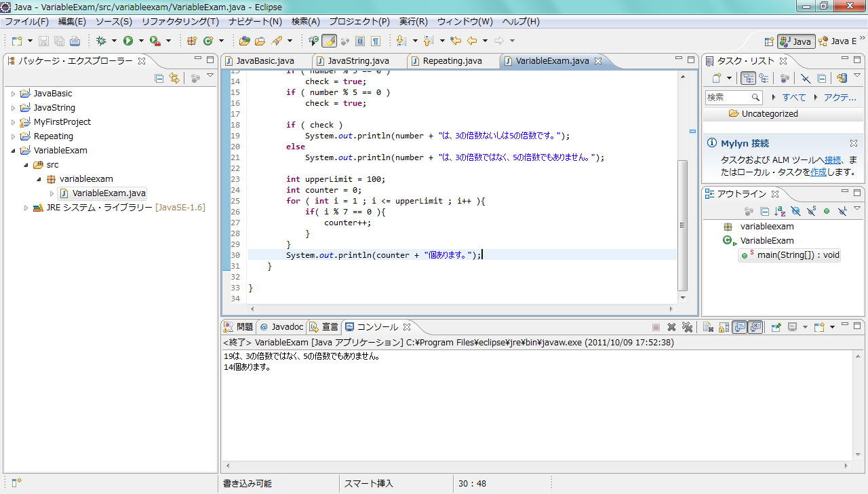Click the New Java Class icon

pyautogui.click(x=209, y=41)
